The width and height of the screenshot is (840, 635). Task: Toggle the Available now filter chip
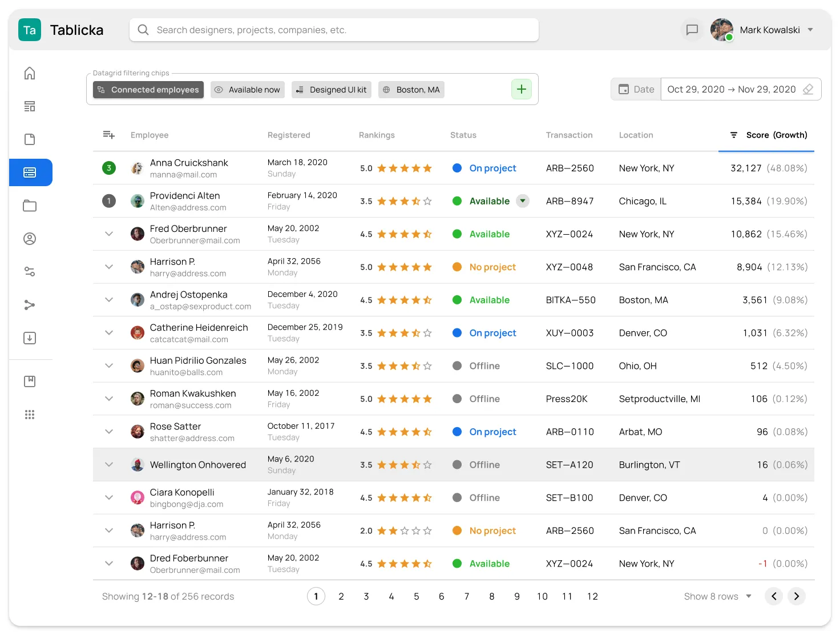tap(248, 90)
